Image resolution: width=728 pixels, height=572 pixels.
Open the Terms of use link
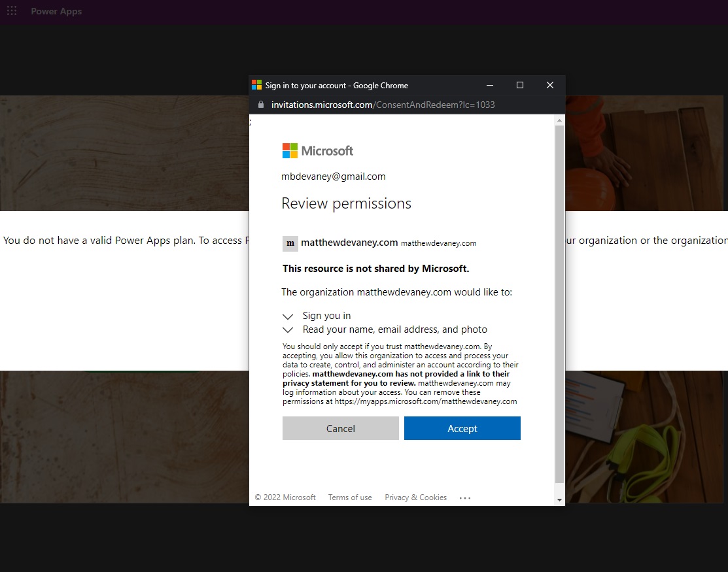(x=350, y=497)
